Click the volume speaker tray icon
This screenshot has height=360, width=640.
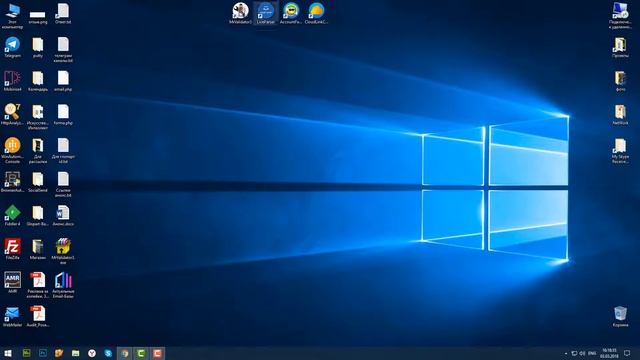582,353
